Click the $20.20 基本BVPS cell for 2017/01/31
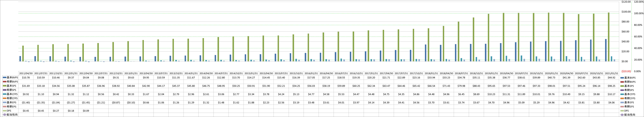The height and width of the screenshot is (117, 644). [x=371, y=78]
